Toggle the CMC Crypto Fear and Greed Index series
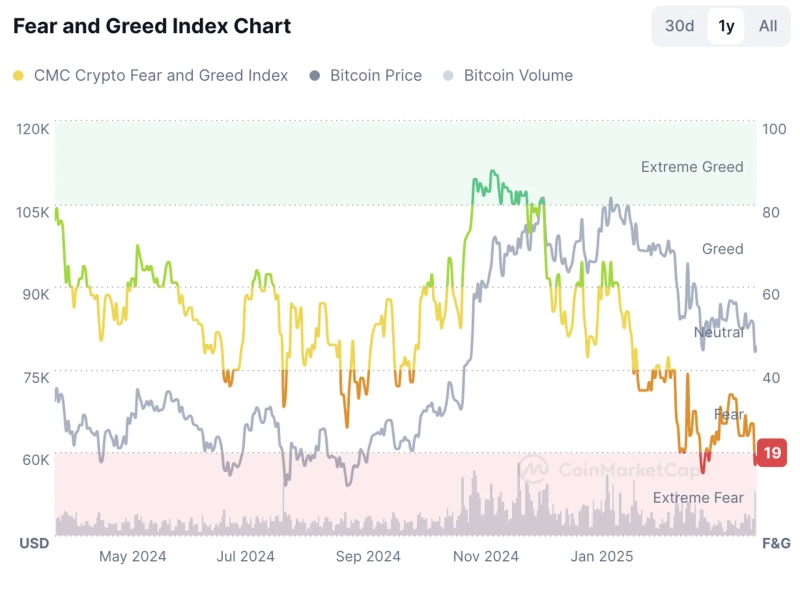 [x=160, y=75]
